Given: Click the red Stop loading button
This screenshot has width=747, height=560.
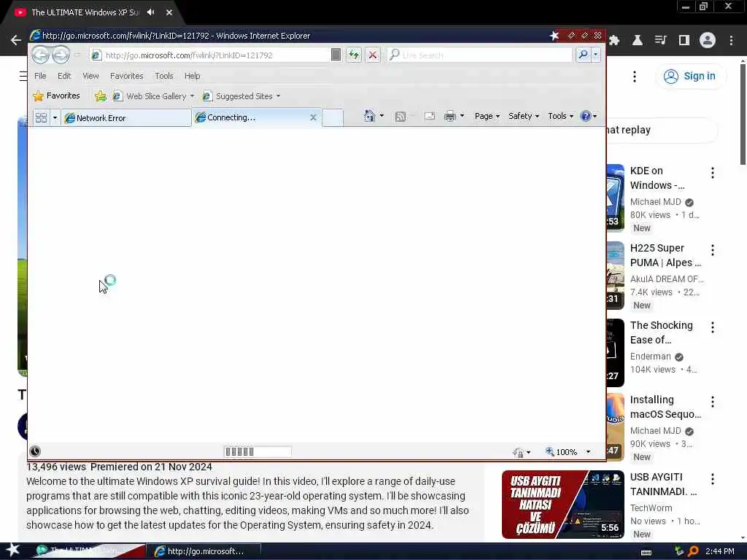Looking at the screenshot, I should coord(373,55).
